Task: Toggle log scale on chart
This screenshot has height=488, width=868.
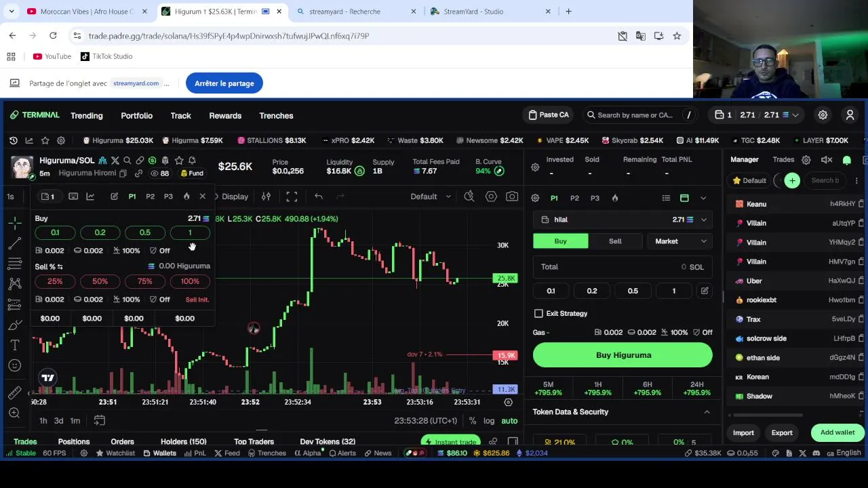Action: click(489, 421)
